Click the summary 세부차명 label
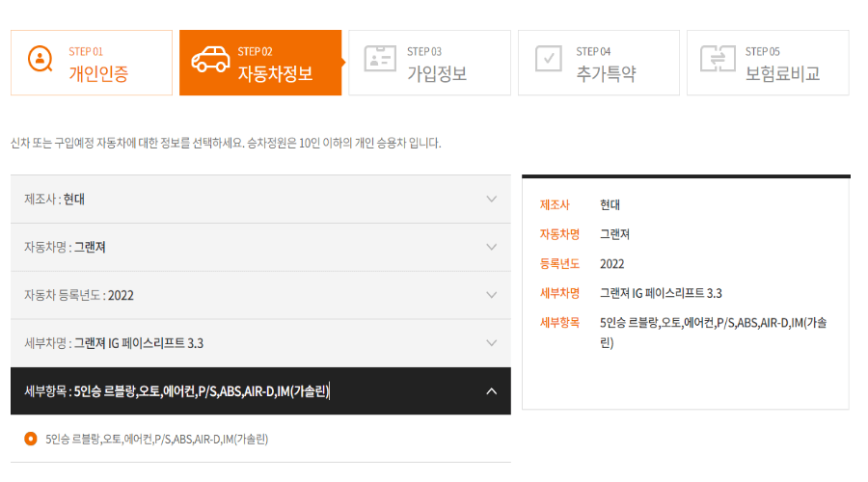The height and width of the screenshot is (482, 868). 559,293
